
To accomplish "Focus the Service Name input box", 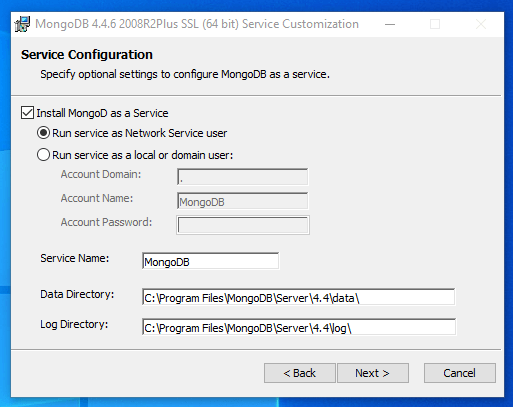I will (210, 261).
